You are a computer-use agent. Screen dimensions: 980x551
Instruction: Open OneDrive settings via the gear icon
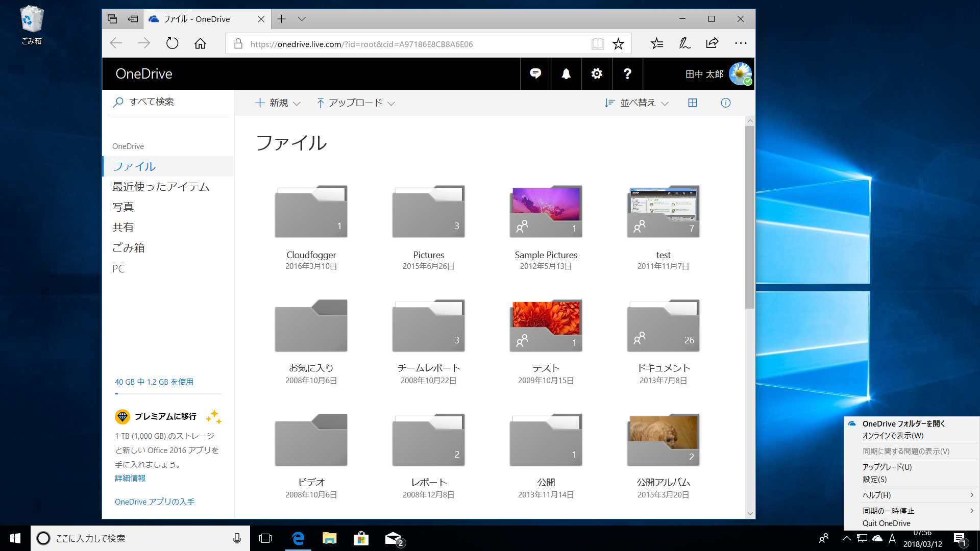click(596, 73)
